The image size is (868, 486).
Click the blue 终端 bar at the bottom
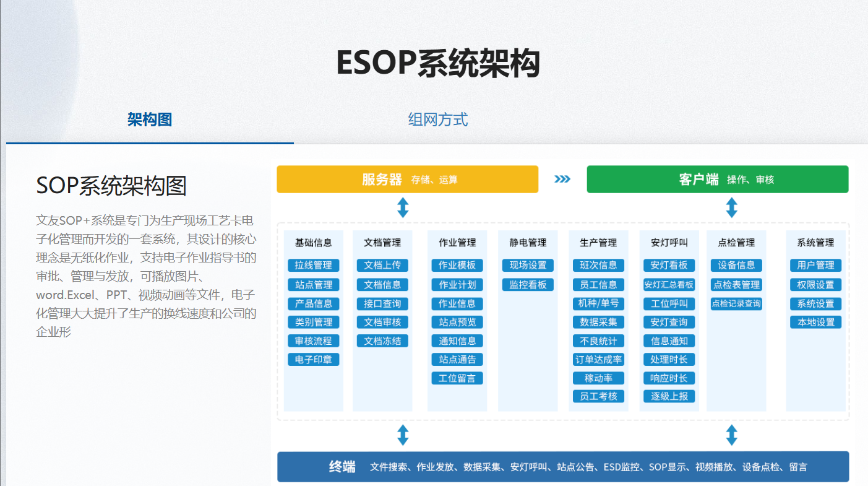point(562,467)
